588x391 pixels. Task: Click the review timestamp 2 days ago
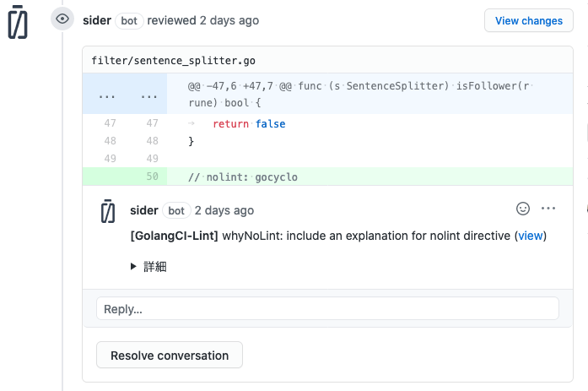[229, 20]
